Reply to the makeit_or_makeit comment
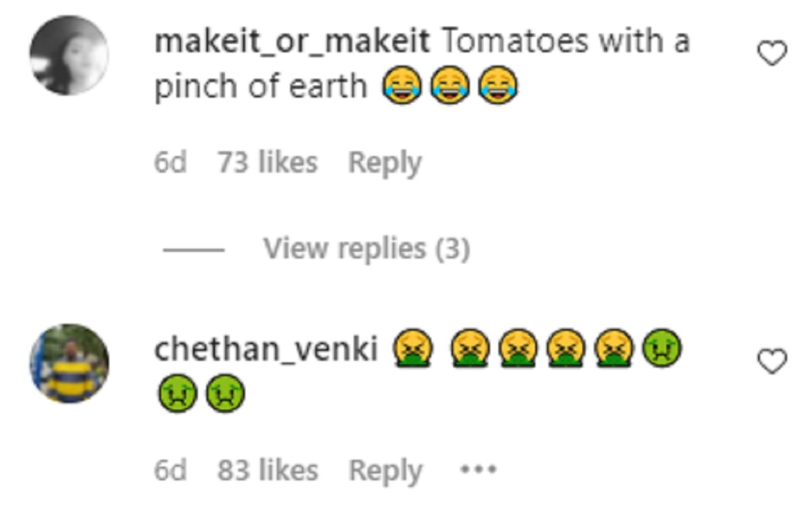This screenshot has width=812, height=512. 384,163
